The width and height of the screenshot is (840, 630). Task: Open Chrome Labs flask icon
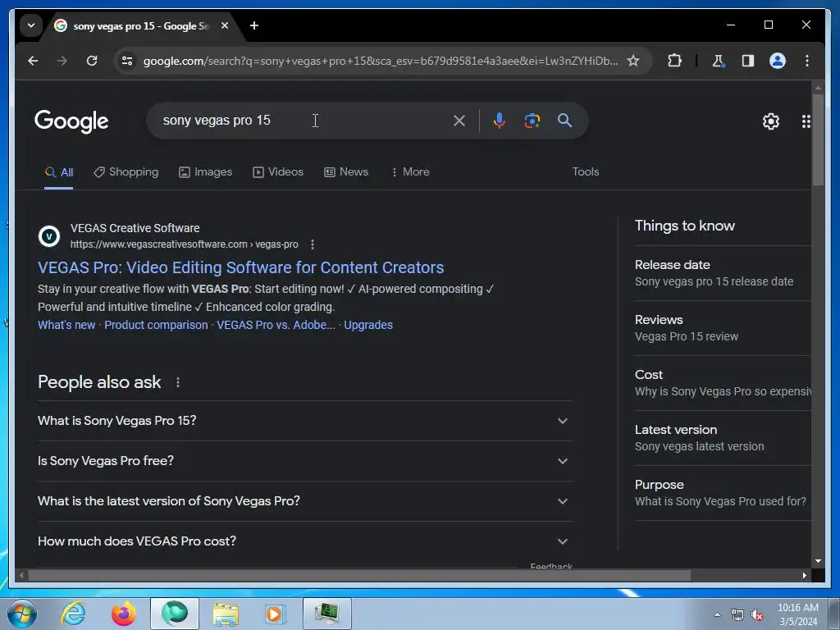pyautogui.click(x=718, y=61)
